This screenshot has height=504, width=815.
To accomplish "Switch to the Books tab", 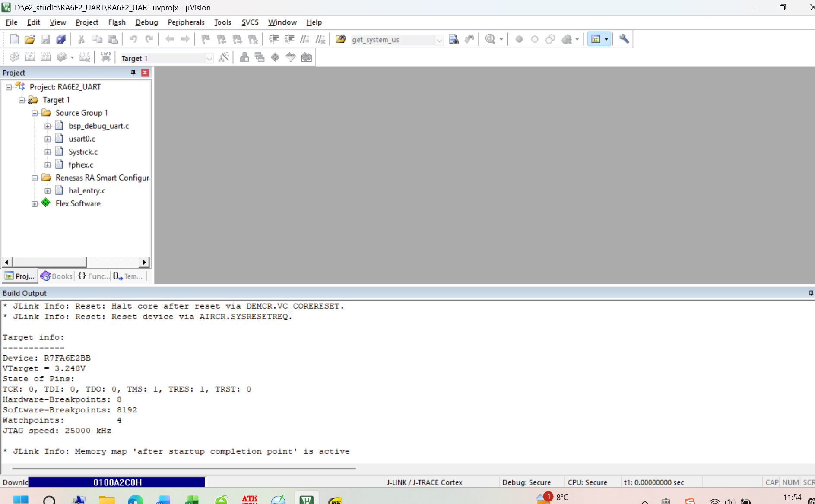I will pyautogui.click(x=57, y=276).
